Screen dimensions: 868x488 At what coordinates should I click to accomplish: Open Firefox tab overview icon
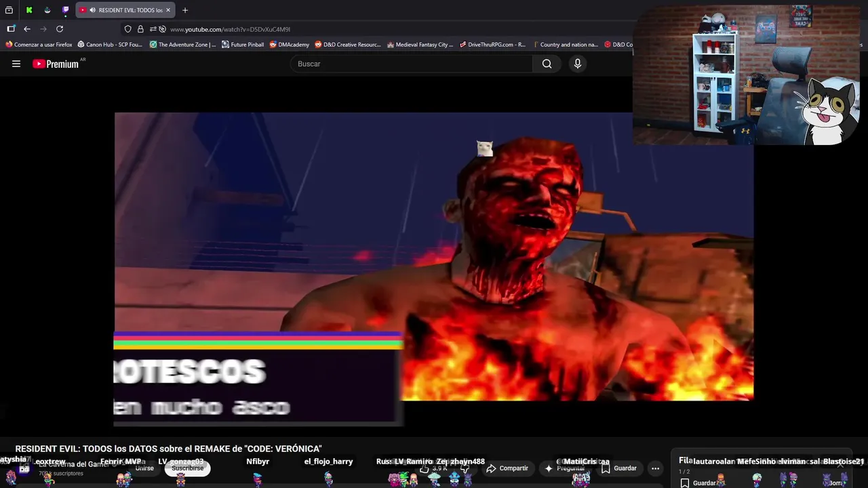coord(9,10)
